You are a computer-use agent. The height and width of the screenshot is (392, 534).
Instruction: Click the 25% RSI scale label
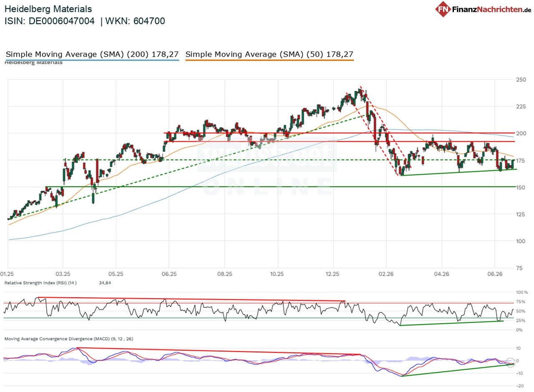pyautogui.click(x=520, y=321)
